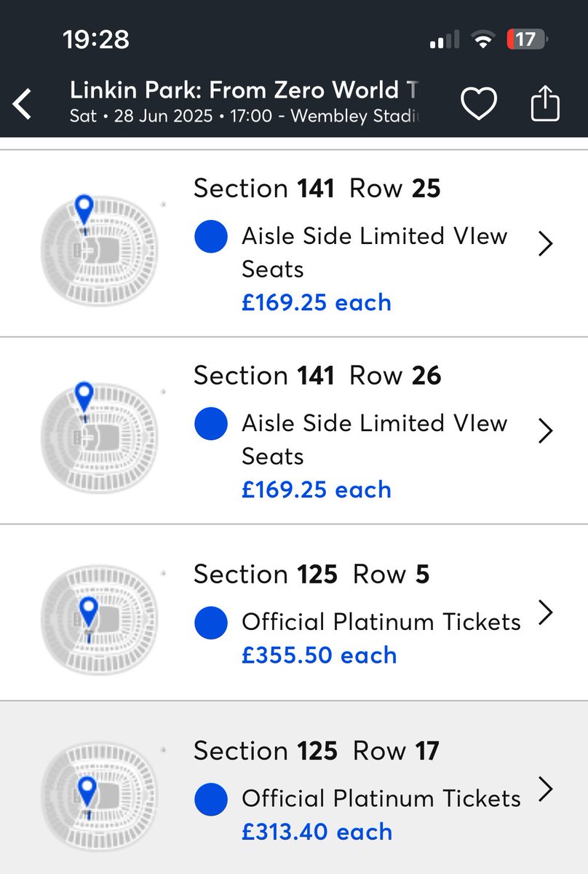Tap the share icon in header
Screen dimensions: 588x874
pyautogui.click(x=545, y=104)
